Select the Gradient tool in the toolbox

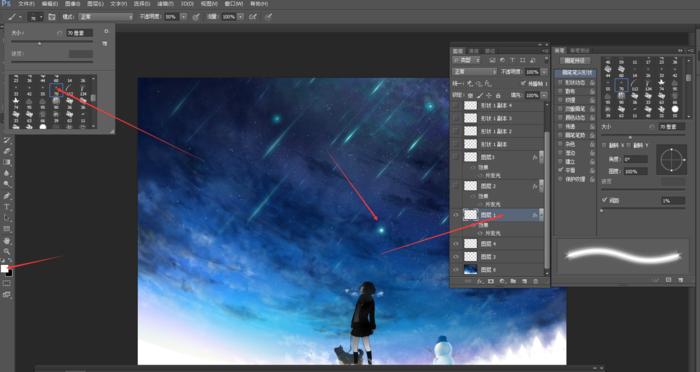coord(7,162)
